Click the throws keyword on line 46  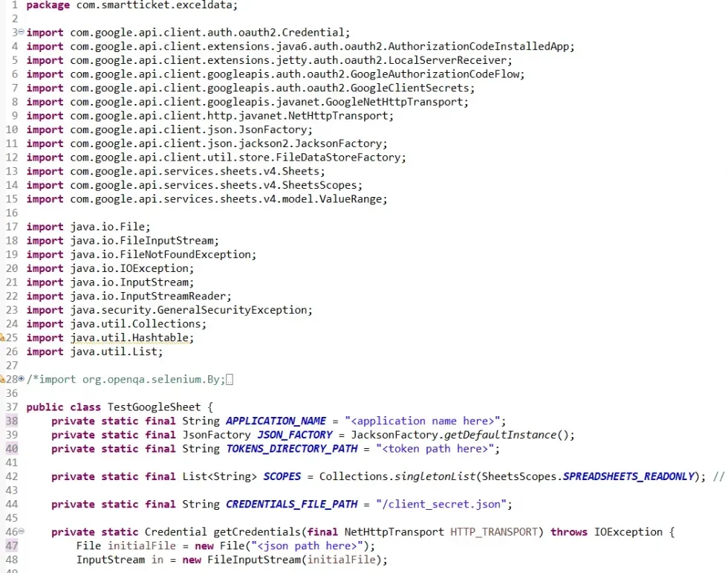pos(569,532)
